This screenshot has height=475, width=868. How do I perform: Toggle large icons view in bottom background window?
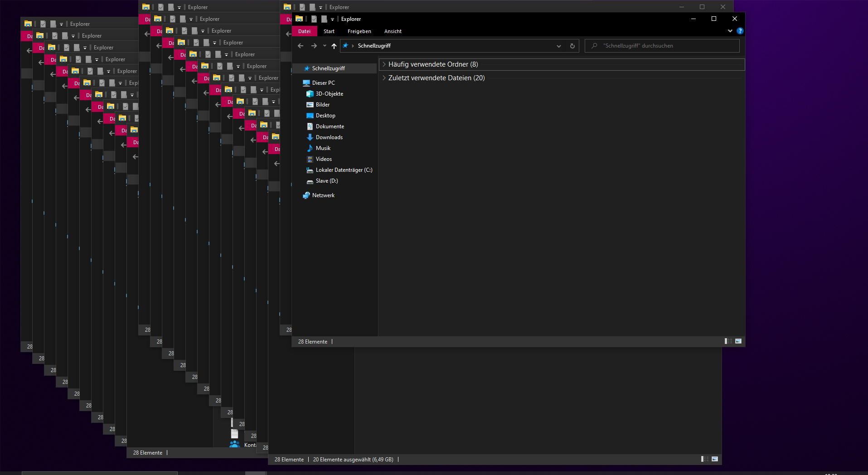click(715, 459)
